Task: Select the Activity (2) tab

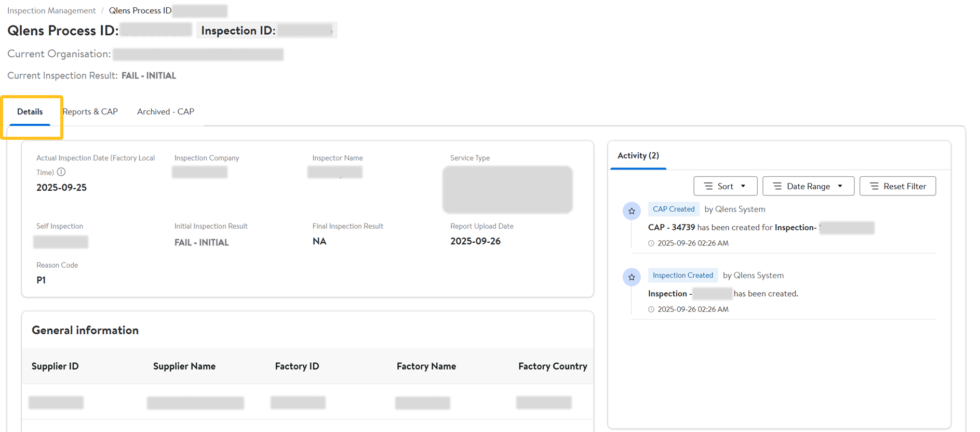Action: click(638, 155)
